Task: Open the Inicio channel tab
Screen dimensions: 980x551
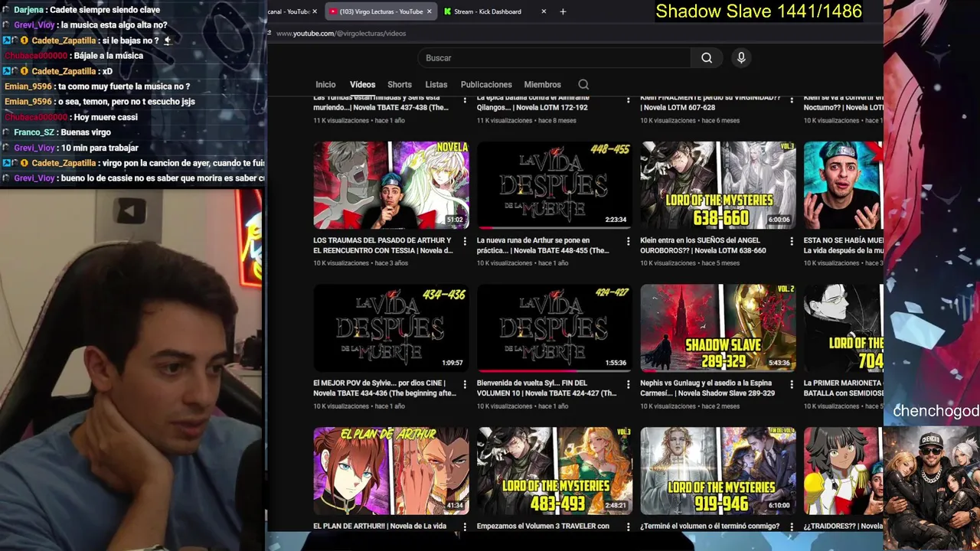Action: [x=325, y=85]
